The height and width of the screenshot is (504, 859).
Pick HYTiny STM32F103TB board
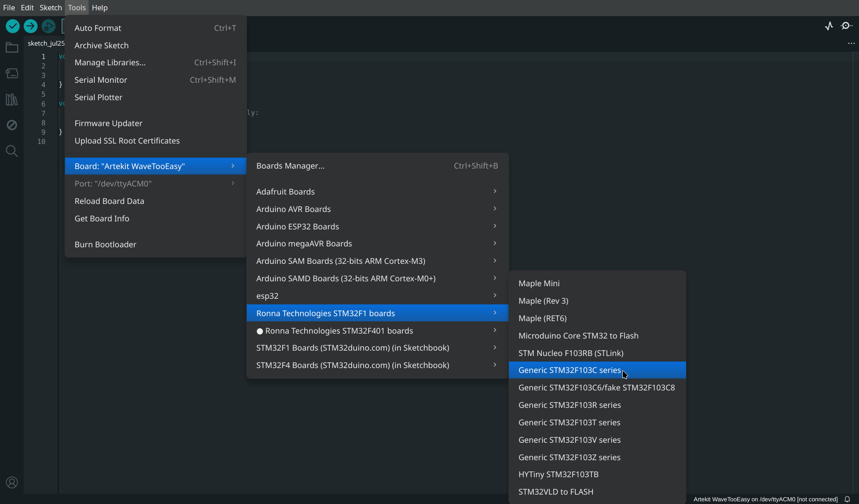(597, 474)
